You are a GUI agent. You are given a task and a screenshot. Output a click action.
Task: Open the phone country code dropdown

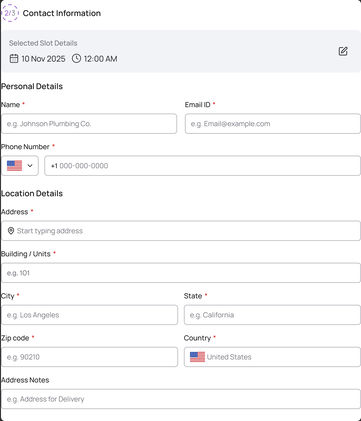20,166
